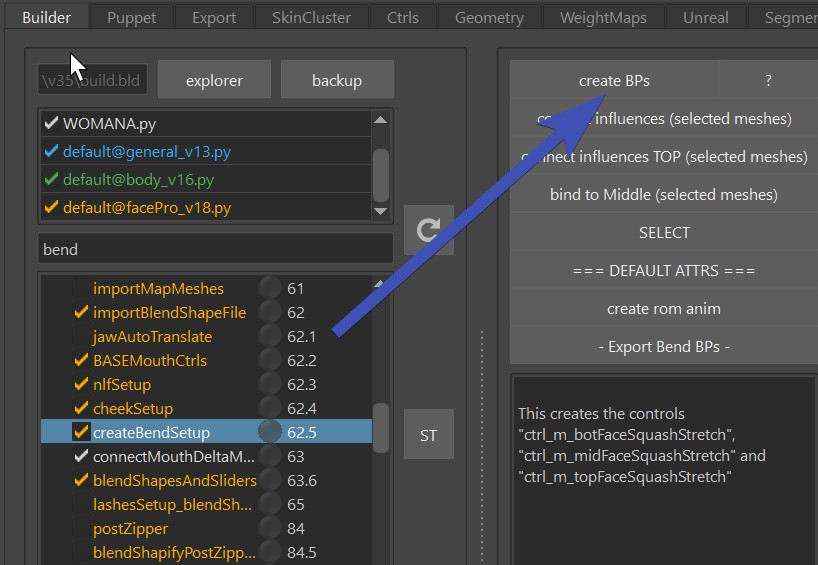Toggle the default@body_v16.py checkmark

point(51,179)
